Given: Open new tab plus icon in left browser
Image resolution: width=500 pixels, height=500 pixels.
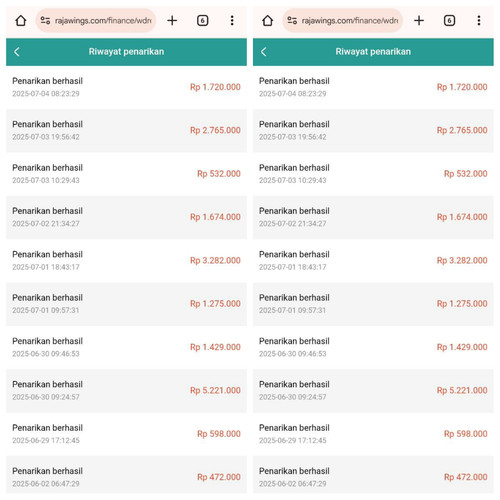Looking at the screenshot, I should click(x=172, y=21).
